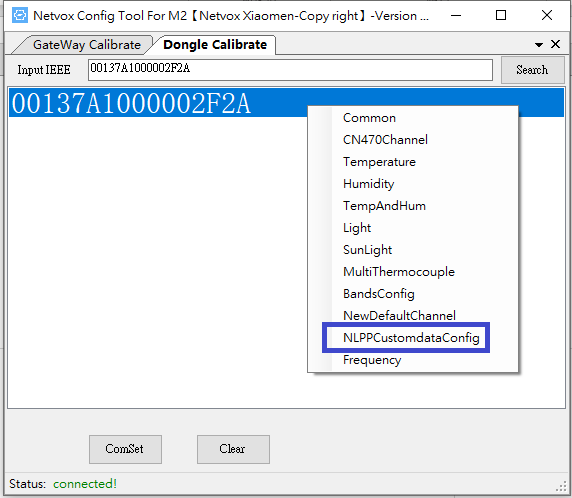Close the Dongle Calibrate tab panel
The width and height of the screenshot is (572, 498).
pos(555,44)
